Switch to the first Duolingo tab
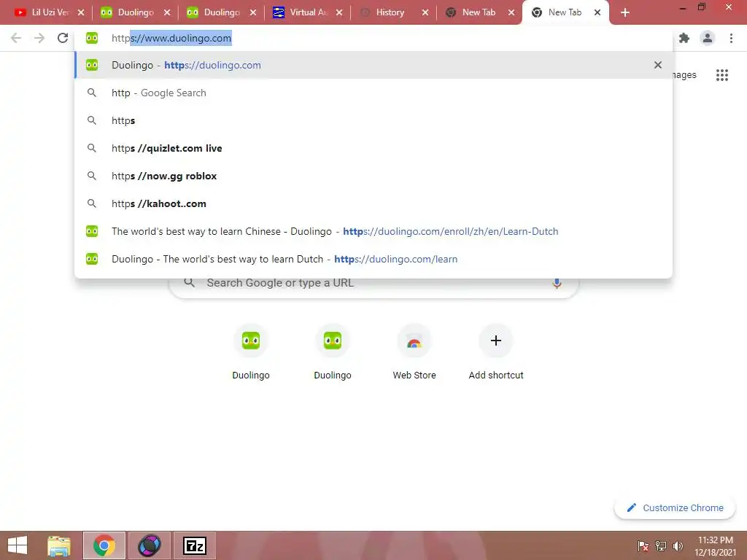Image resolution: width=747 pixels, height=560 pixels. (x=135, y=12)
